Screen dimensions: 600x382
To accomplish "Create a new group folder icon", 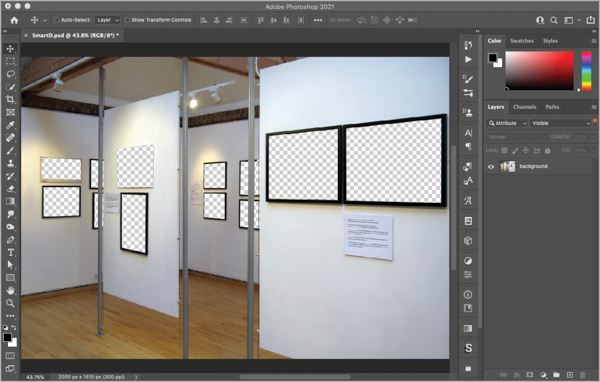I will 556,375.
